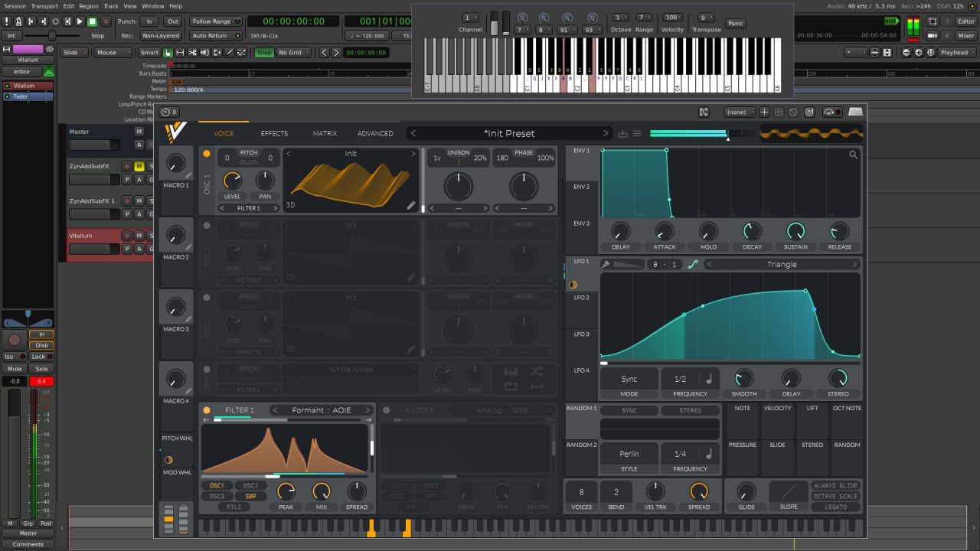Open the Playhead zoom focus dropdown
980x551 pixels.
pos(957,53)
